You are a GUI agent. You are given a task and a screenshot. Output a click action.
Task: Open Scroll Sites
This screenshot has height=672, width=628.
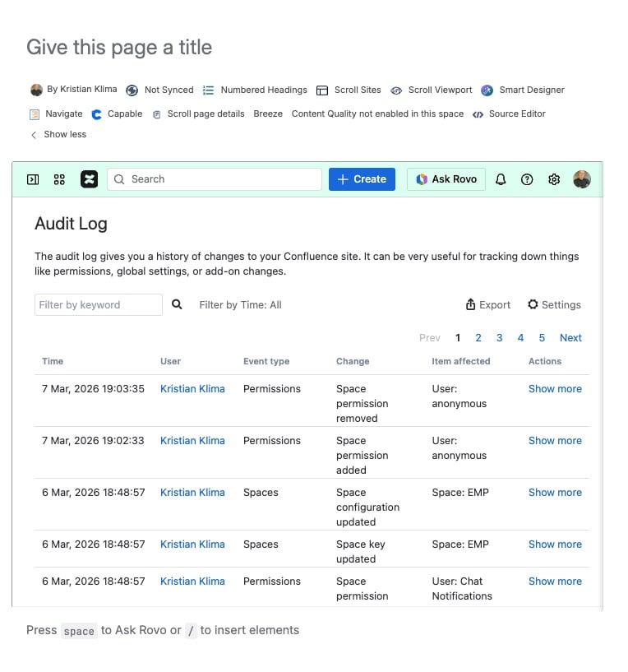349,90
